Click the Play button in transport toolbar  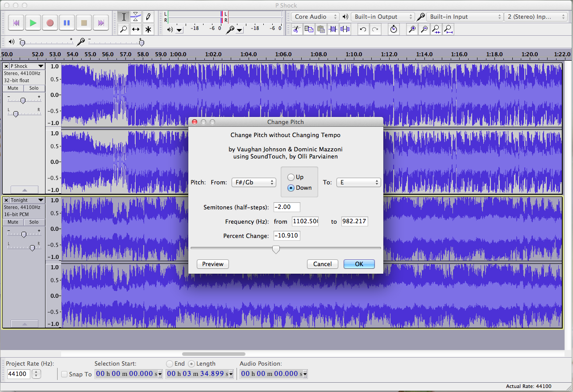point(33,23)
